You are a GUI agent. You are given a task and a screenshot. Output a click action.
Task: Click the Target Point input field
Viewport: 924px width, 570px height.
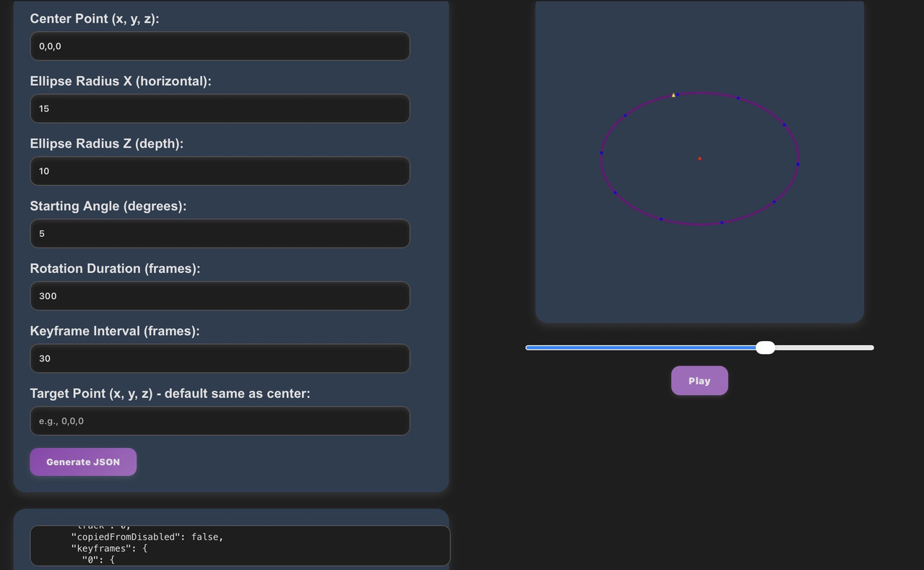(220, 421)
